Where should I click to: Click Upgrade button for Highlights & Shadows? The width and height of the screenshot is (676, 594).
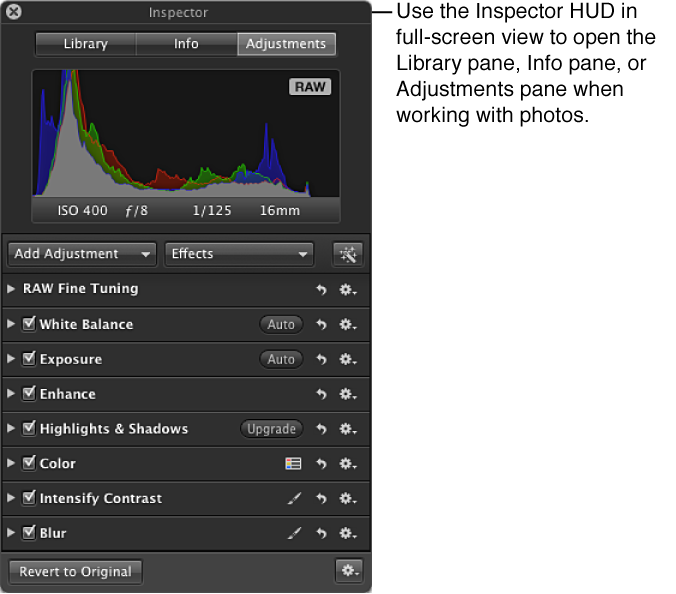272,429
